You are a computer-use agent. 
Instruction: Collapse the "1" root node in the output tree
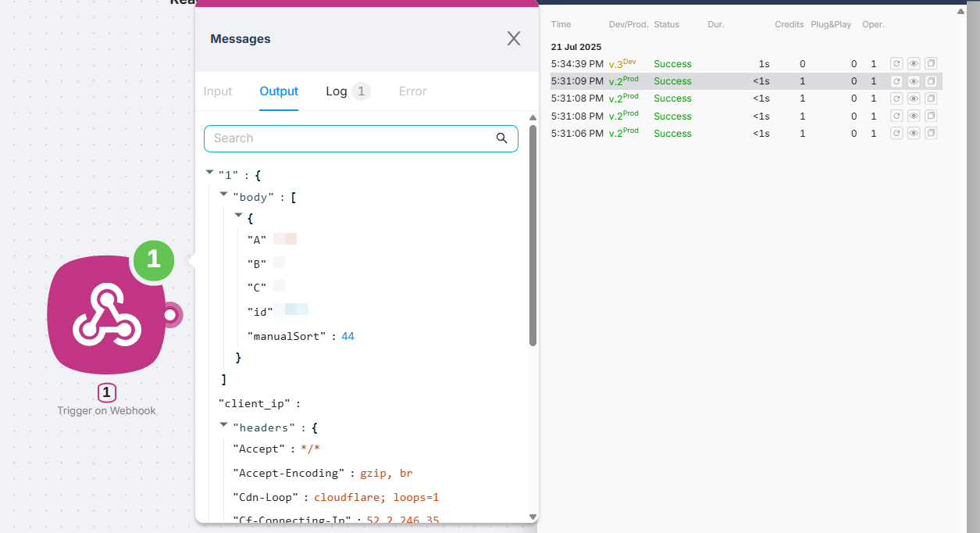pyautogui.click(x=209, y=172)
